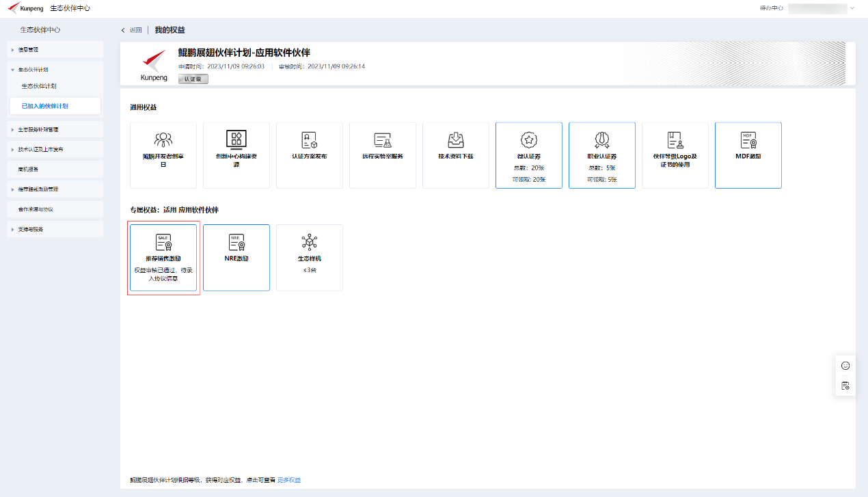Open 合作承诺与协议 in the sidebar
Screen dimensions: 868x497
(55, 209)
